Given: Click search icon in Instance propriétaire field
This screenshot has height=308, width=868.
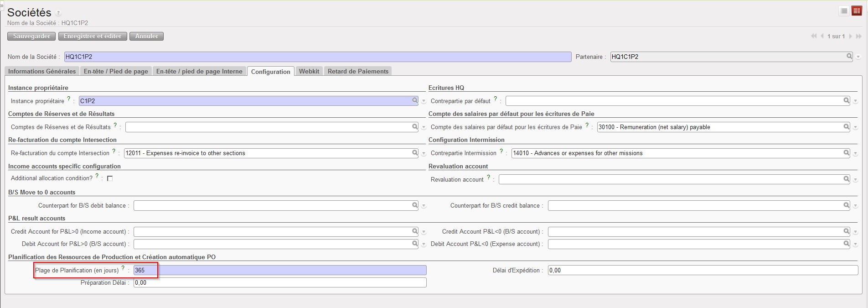Looking at the screenshot, I should (415, 100).
